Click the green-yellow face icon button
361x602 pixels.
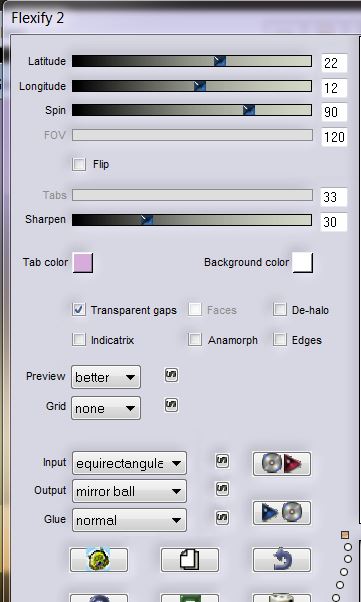coord(99,560)
